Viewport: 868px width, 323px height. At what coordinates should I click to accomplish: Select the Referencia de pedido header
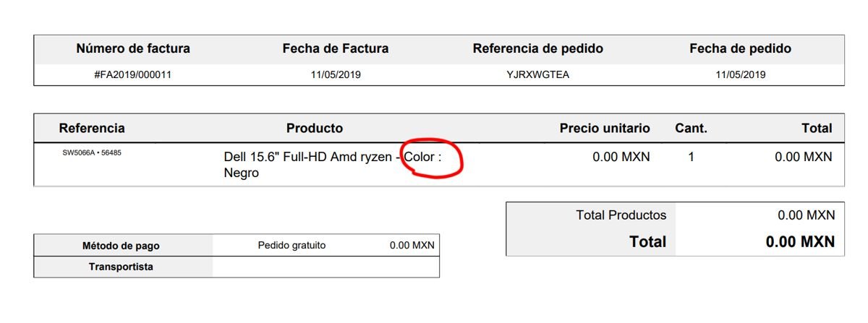point(537,49)
